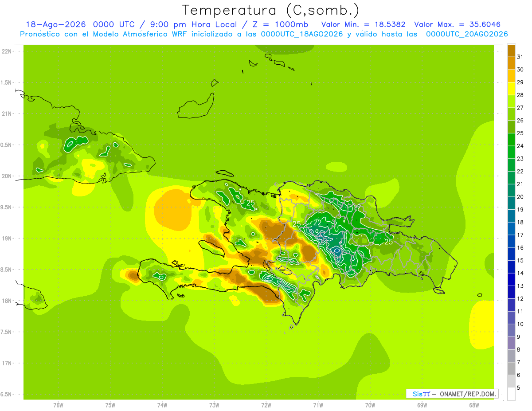This screenshot has height=411, width=532.
Task: Select the 'Valor Min. = 18.5382' text
Action: (363, 24)
